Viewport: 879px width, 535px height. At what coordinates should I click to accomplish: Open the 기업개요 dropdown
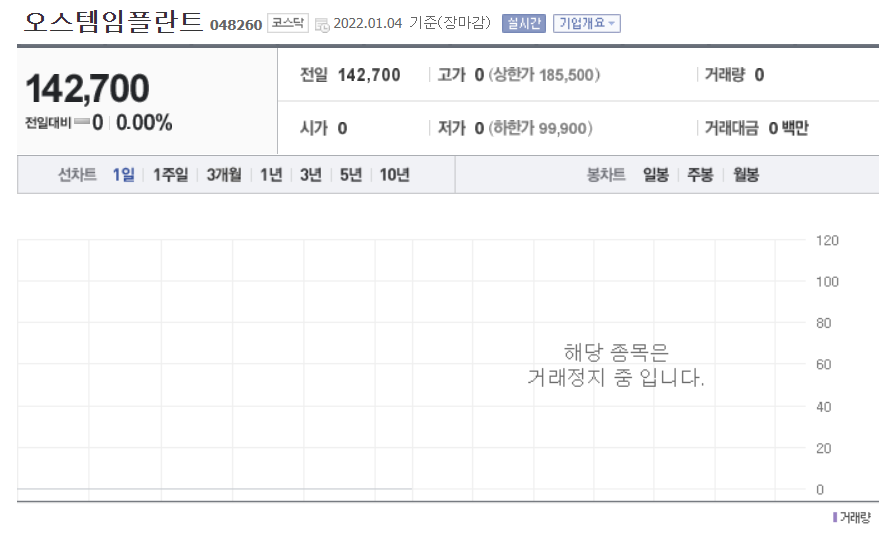tap(587, 24)
